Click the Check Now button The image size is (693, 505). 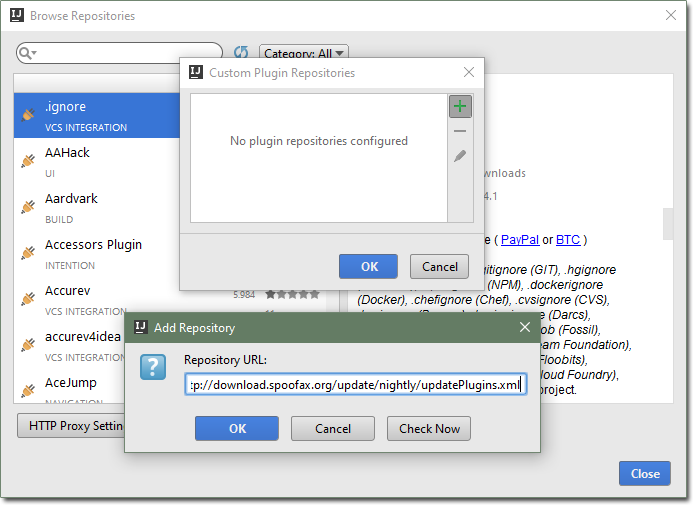429,428
